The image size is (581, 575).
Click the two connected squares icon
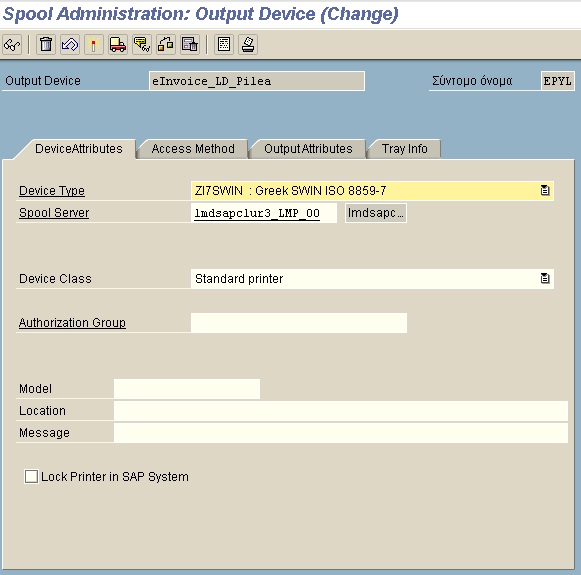coord(166,45)
